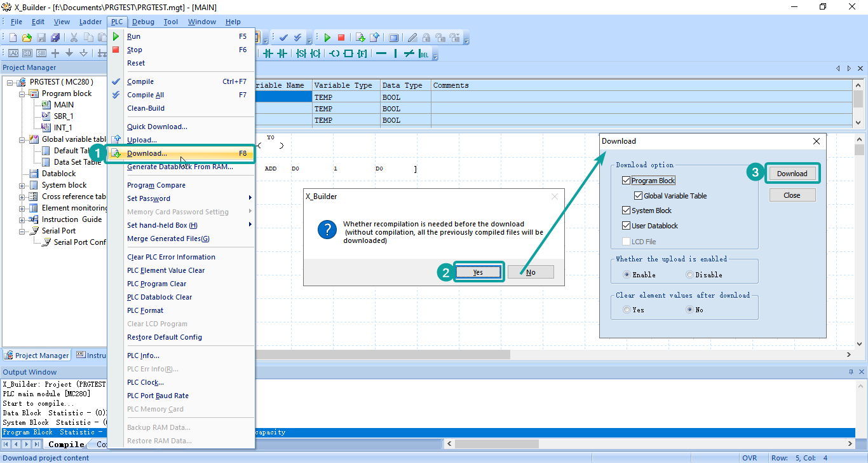Select Disable radio for upload option
This screenshot has height=463, width=868.
689,275
